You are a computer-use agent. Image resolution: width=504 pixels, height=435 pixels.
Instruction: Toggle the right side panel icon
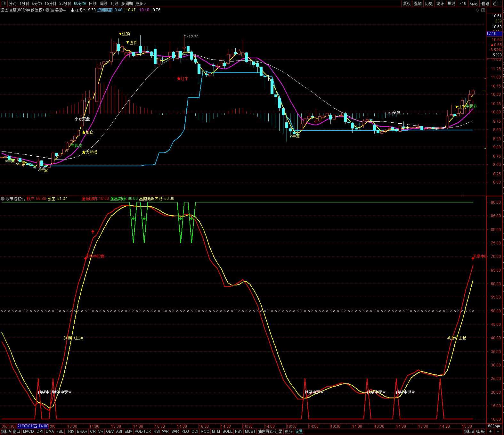483,10
